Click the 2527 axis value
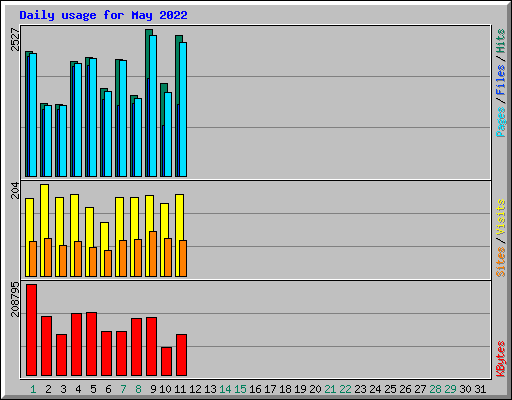 coord(15,39)
